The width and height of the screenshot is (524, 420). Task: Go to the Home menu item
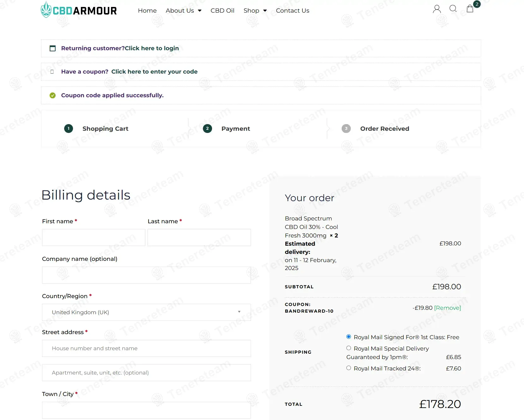tap(147, 10)
